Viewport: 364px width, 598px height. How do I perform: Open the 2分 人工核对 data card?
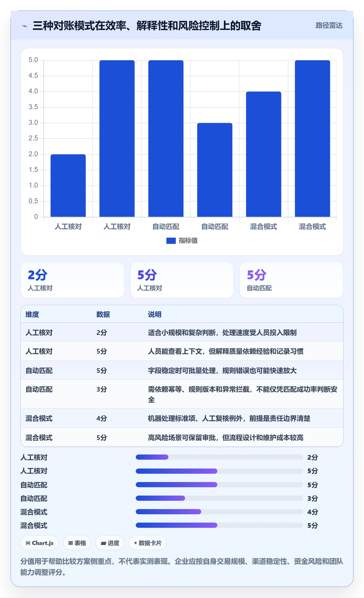[73, 280]
